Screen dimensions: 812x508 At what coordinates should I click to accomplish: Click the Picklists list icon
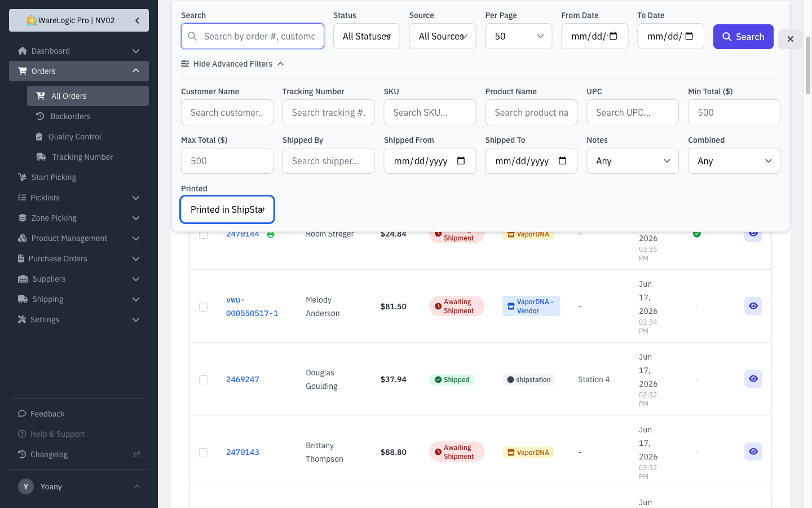22,198
